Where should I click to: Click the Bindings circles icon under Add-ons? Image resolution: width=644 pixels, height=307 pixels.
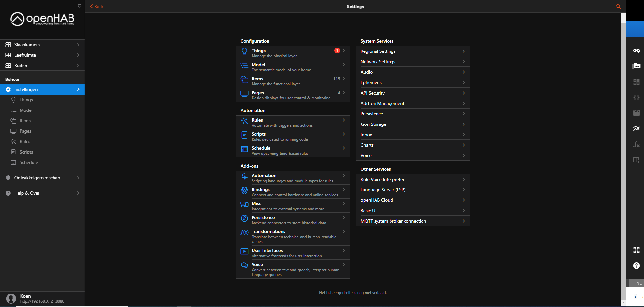pos(244,191)
